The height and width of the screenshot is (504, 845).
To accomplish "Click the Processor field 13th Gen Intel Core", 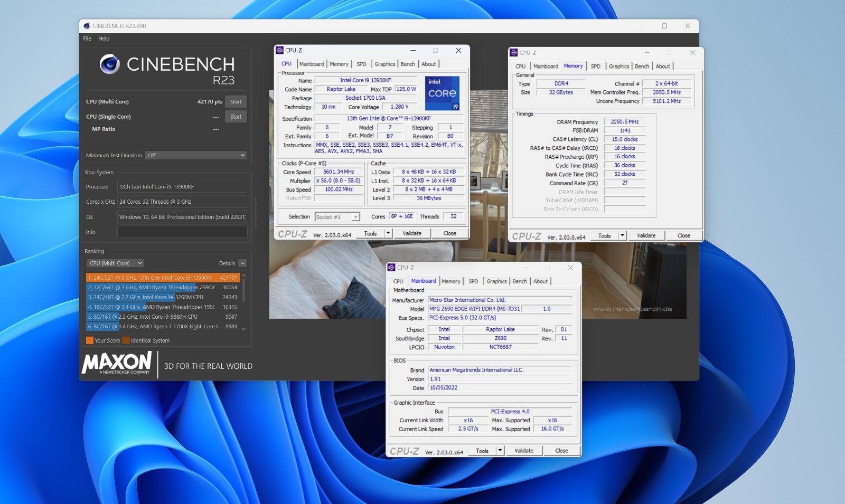I will tap(182, 187).
